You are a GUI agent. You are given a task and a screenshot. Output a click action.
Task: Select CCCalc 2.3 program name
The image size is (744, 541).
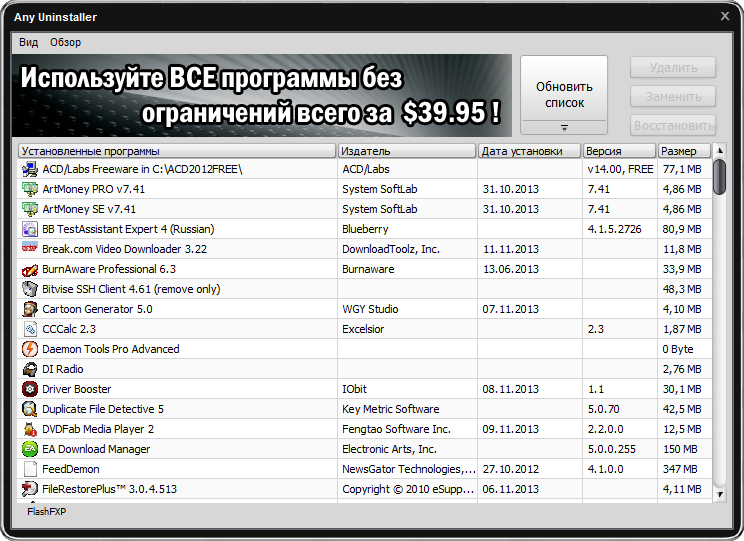pos(69,329)
